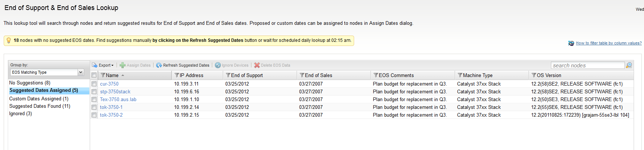The width and height of the screenshot is (644, 150).
Task: Select the No Suggestions (8) group
Action: [30, 83]
